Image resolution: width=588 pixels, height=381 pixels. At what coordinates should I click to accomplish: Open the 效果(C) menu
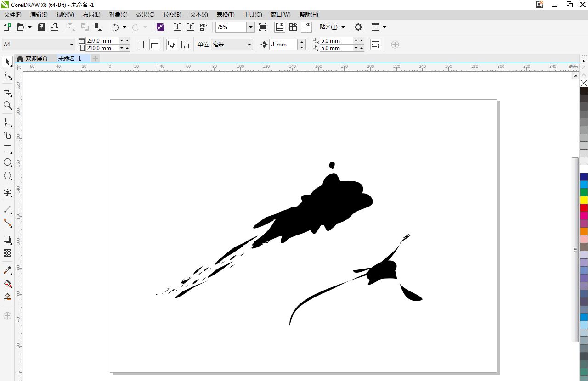(145, 15)
